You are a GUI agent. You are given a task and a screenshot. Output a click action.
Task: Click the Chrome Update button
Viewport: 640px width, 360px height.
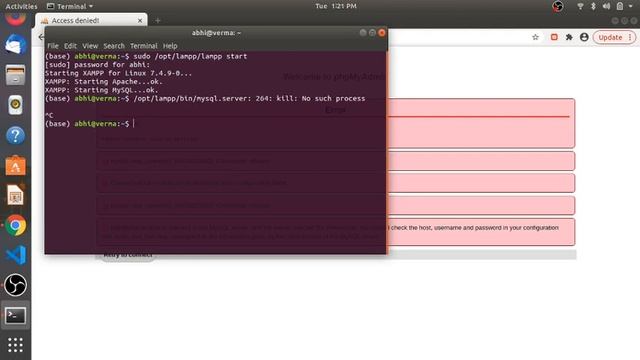[614, 37]
